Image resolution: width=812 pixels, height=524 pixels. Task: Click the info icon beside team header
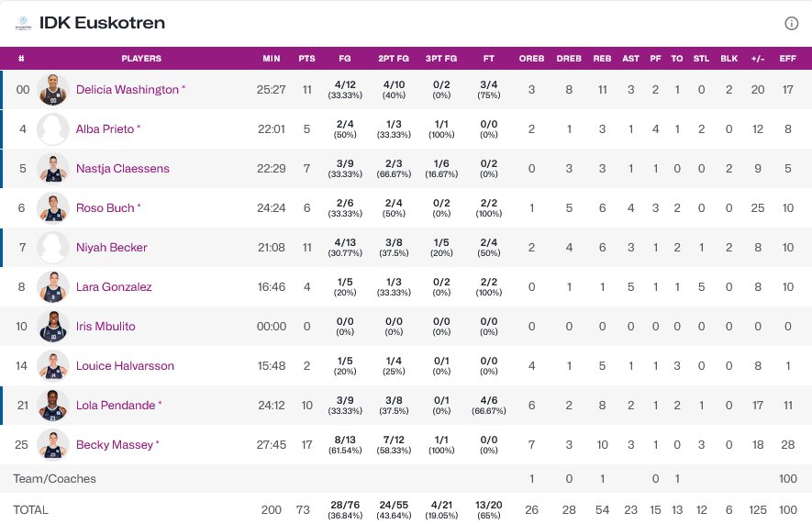792,24
